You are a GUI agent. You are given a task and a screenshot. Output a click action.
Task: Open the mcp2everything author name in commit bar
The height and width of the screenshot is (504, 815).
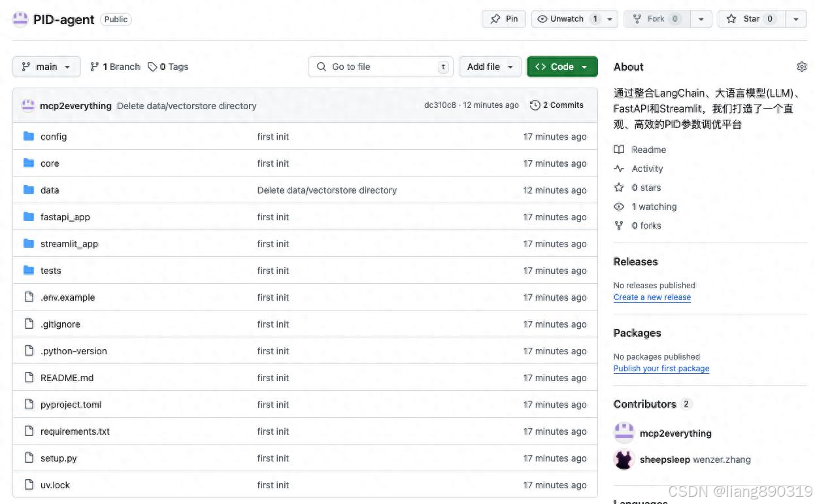pyautogui.click(x=76, y=106)
